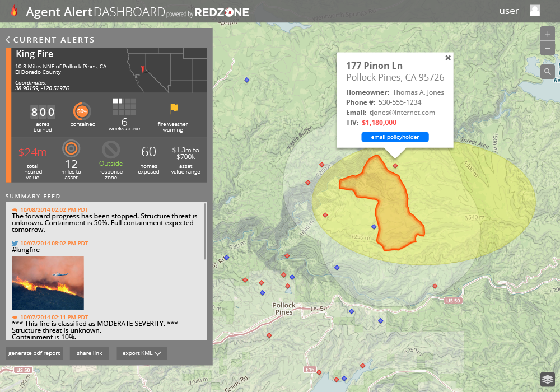Click the 3-Mile Buffer map label
Image resolution: width=560 pixels, height=392 pixels.
[300, 138]
